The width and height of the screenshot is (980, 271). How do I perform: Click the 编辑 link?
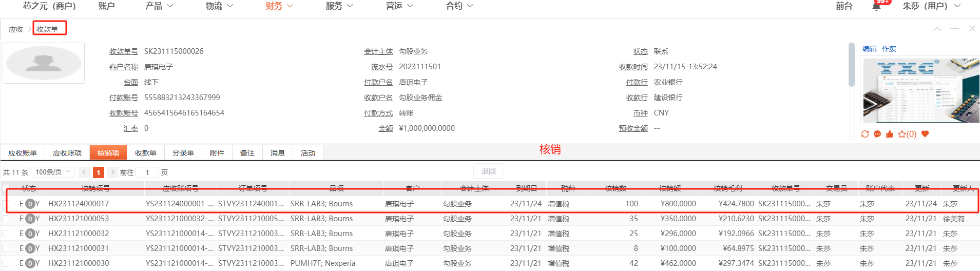(x=870, y=49)
